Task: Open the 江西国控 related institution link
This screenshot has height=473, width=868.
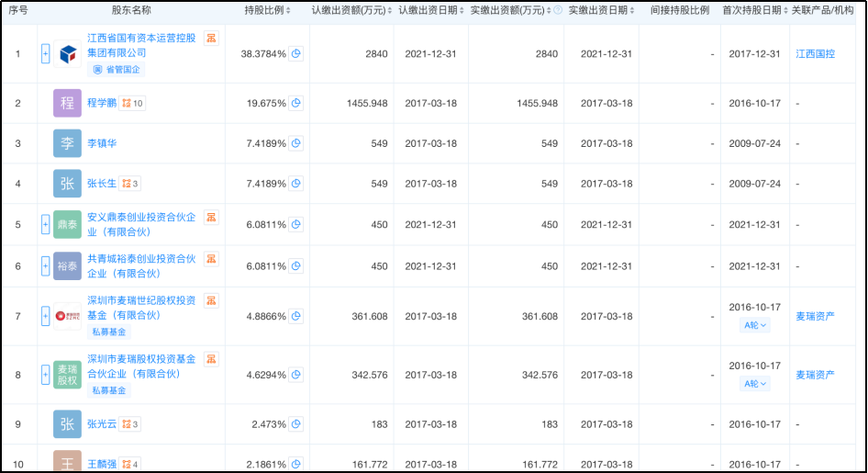Action: (815, 54)
